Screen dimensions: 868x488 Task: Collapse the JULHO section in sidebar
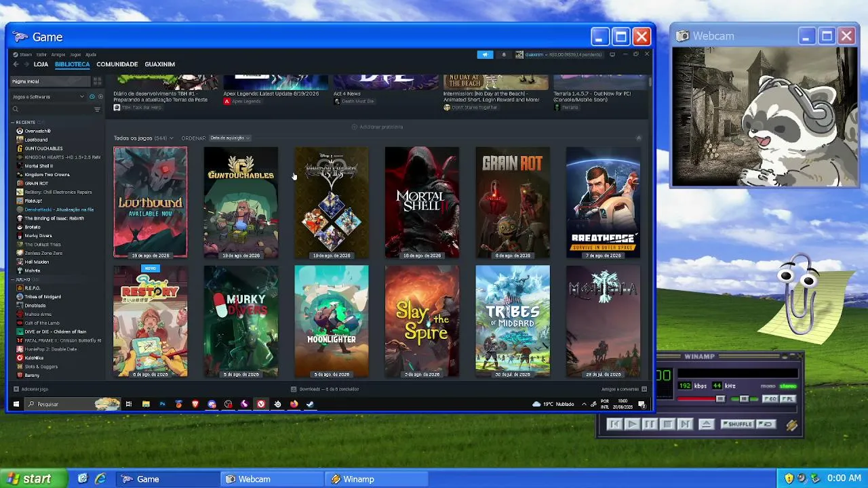pyautogui.click(x=12, y=279)
